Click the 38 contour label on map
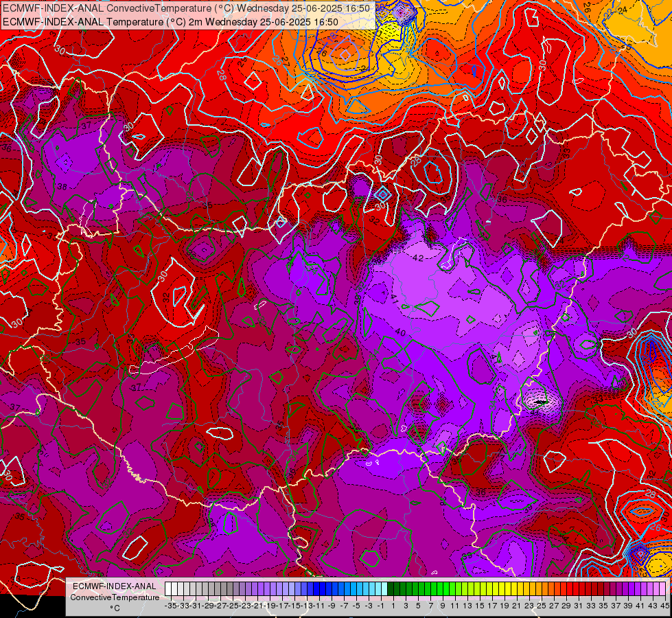Screen dimensions: 672x618 [x=62, y=187]
